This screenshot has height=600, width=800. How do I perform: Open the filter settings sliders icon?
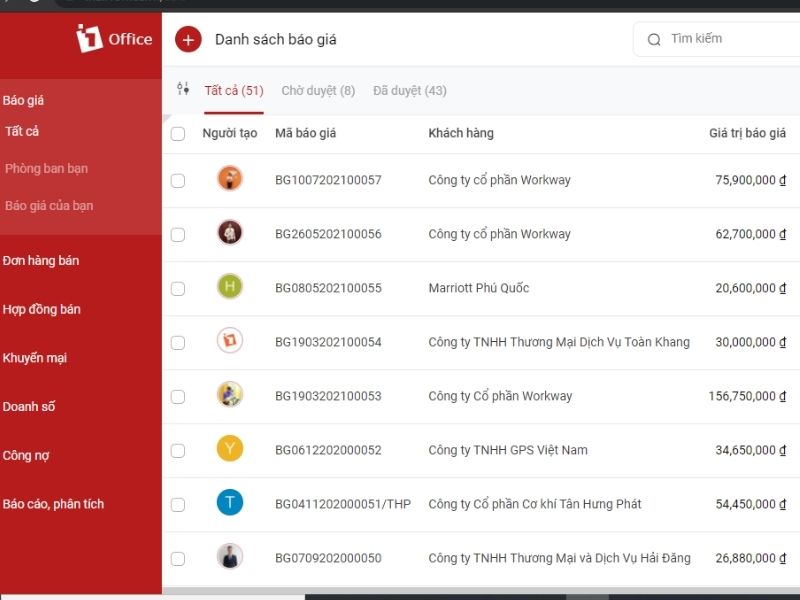[183, 89]
